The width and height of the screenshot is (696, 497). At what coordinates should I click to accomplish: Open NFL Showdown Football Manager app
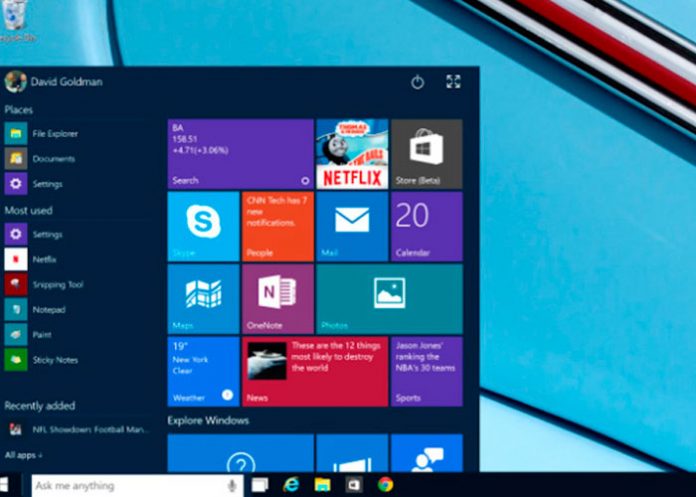click(78, 430)
